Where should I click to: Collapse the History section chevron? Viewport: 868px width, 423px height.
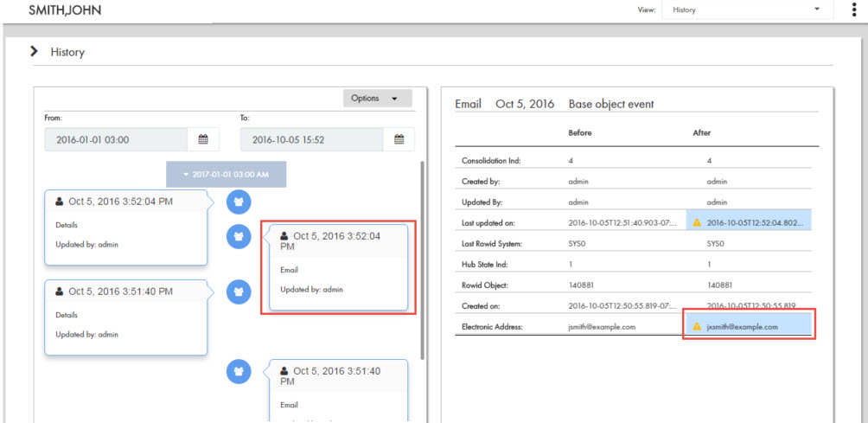coord(35,52)
